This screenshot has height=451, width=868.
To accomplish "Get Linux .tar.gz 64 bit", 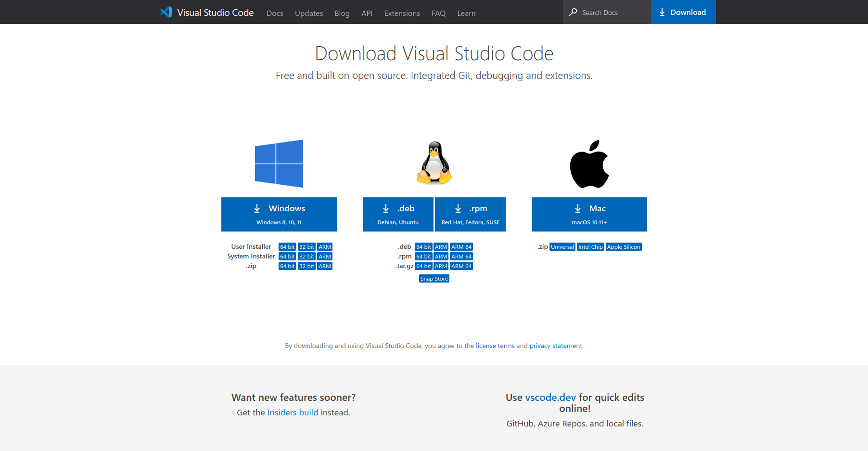I will click(x=423, y=266).
